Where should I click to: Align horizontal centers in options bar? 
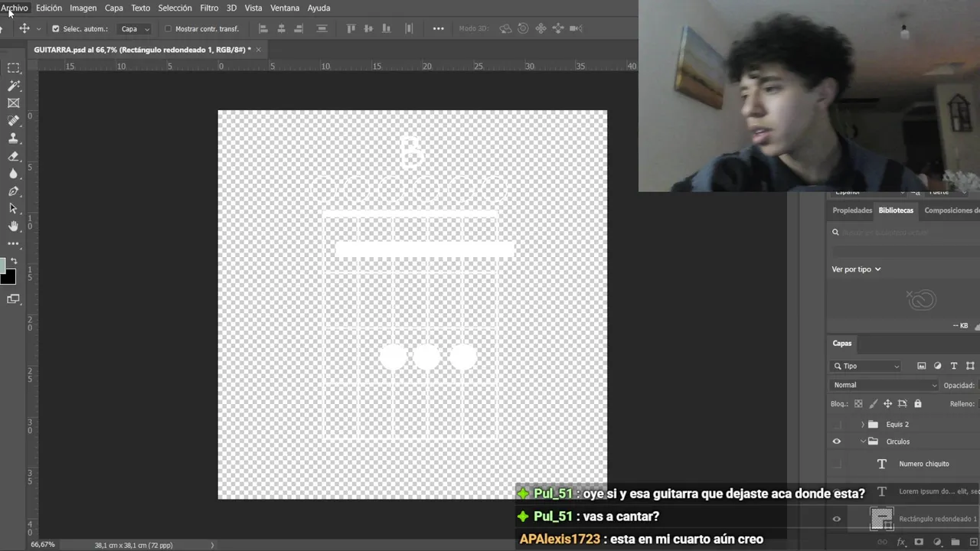(x=281, y=28)
